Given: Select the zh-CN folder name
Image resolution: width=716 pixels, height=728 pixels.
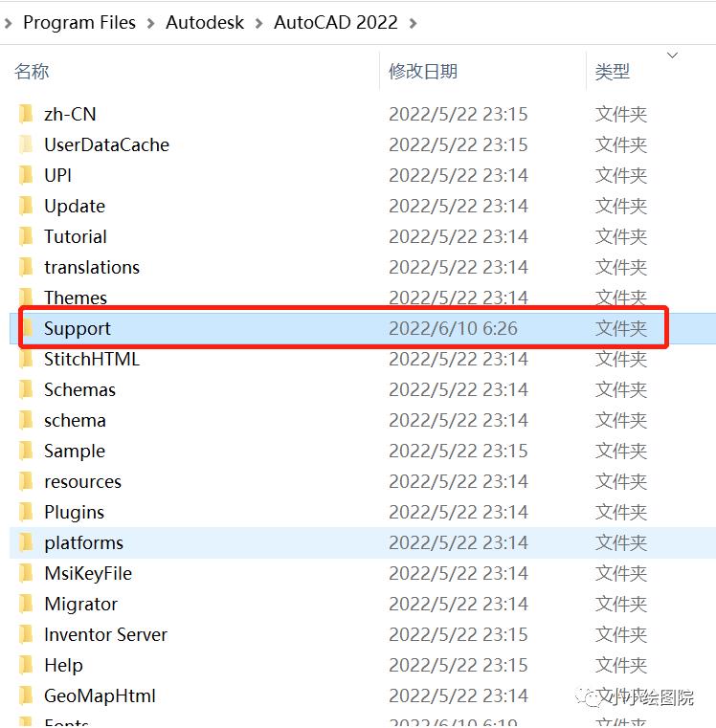Looking at the screenshot, I should [70, 114].
